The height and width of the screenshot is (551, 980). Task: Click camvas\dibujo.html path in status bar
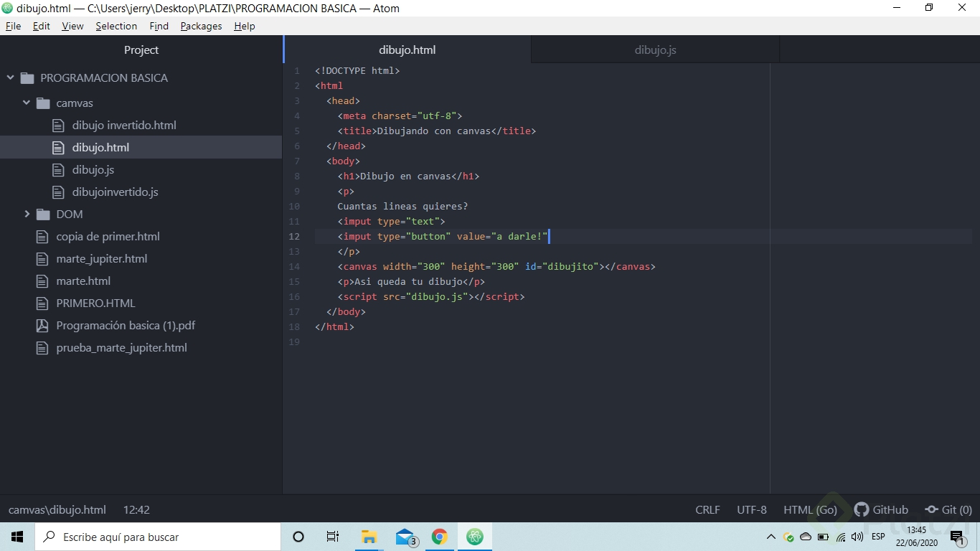coord(57,509)
